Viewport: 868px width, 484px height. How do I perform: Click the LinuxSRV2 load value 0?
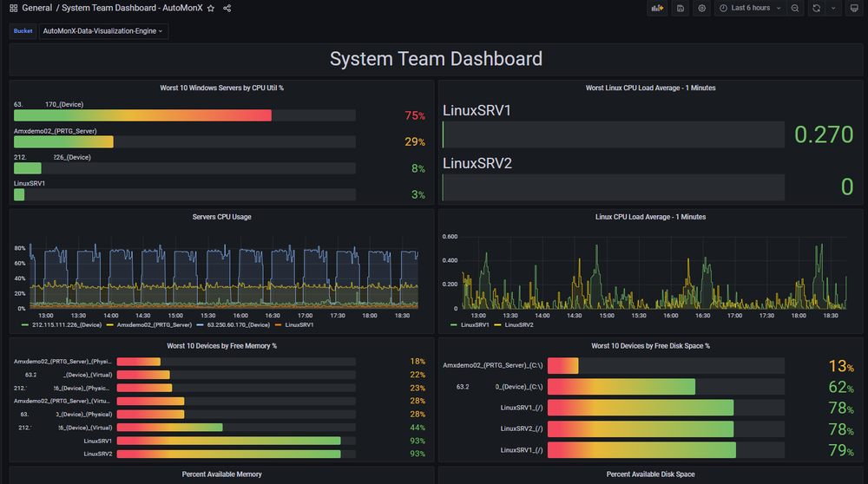click(847, 187)
